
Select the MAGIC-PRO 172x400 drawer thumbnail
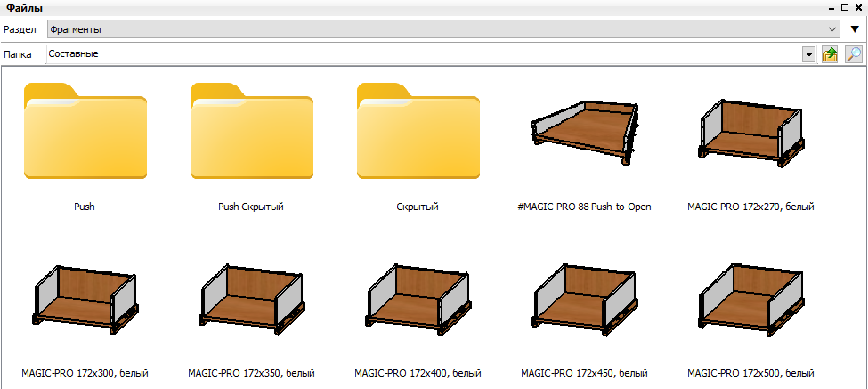(x=418, y=299)
